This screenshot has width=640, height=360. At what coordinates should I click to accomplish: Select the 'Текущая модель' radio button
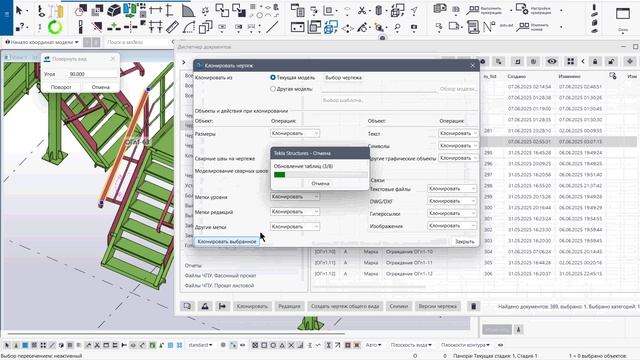273,77
